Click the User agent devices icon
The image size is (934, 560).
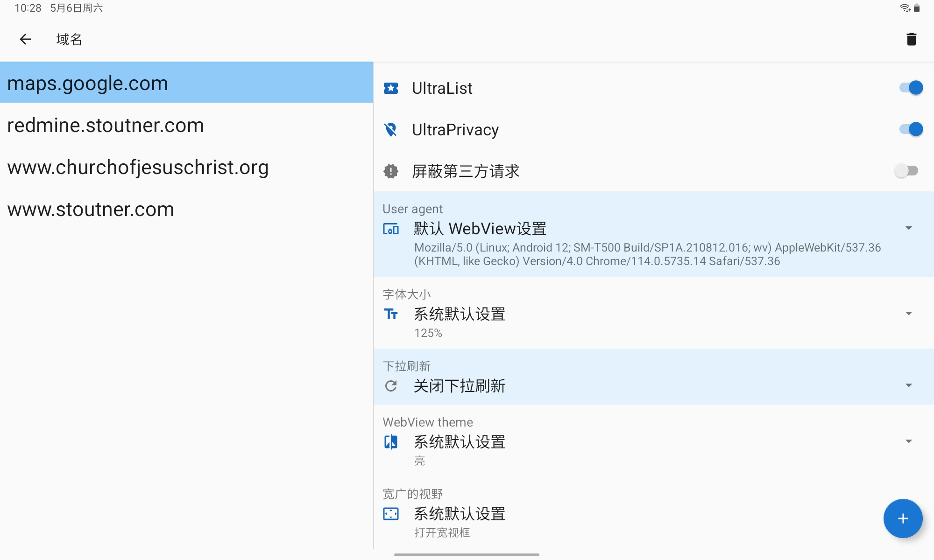pos(391,229)
